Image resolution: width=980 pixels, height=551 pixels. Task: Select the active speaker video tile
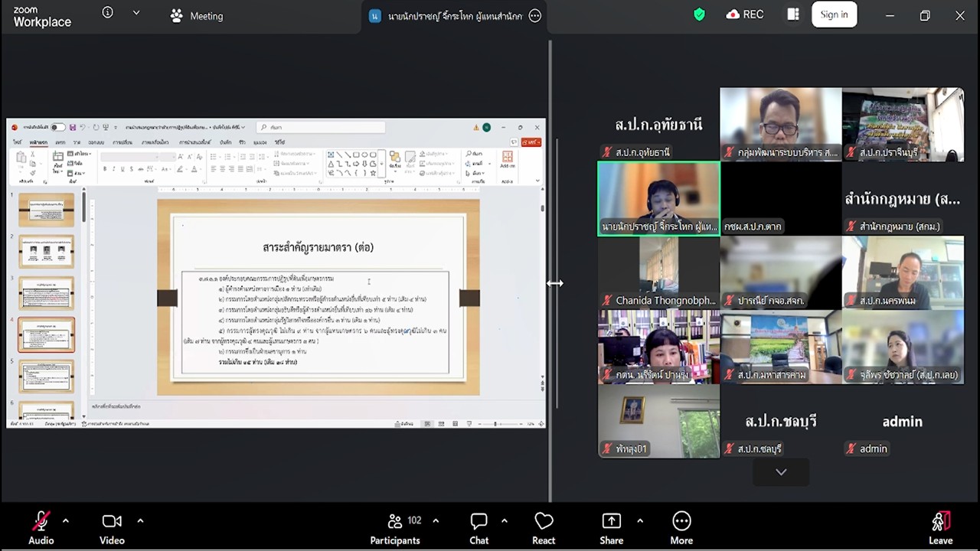pyautogui.click(x=658, y=198)
